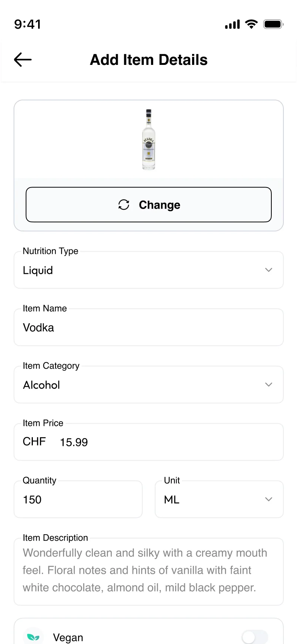Expand the Nutrition Type dropdown chevron
Image resolution: width=297 pixels, height=644 pixels.
point(268,270)
